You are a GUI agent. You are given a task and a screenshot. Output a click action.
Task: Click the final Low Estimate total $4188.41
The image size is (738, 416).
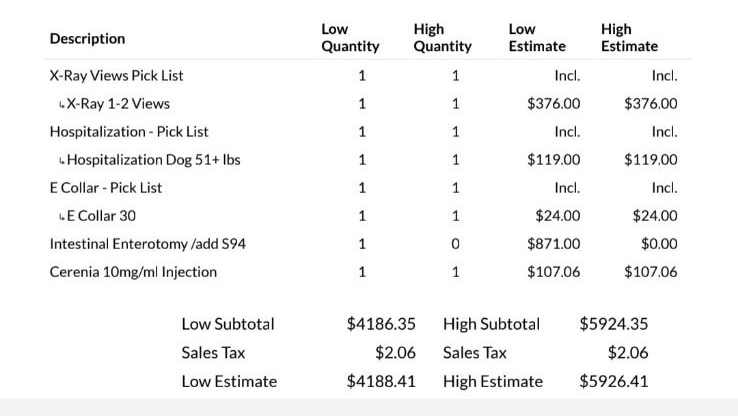[381, 381]
